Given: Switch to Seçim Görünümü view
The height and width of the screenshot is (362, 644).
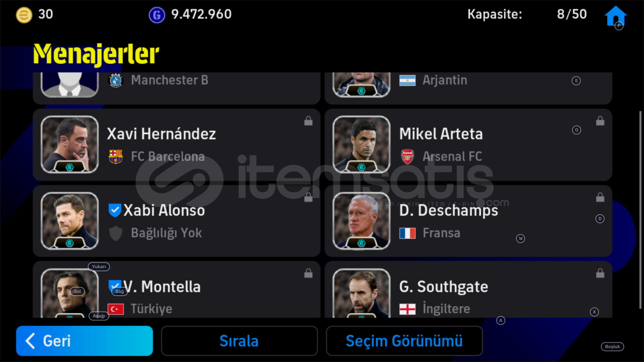Looking at the screenshot, I should click(404, 341).
